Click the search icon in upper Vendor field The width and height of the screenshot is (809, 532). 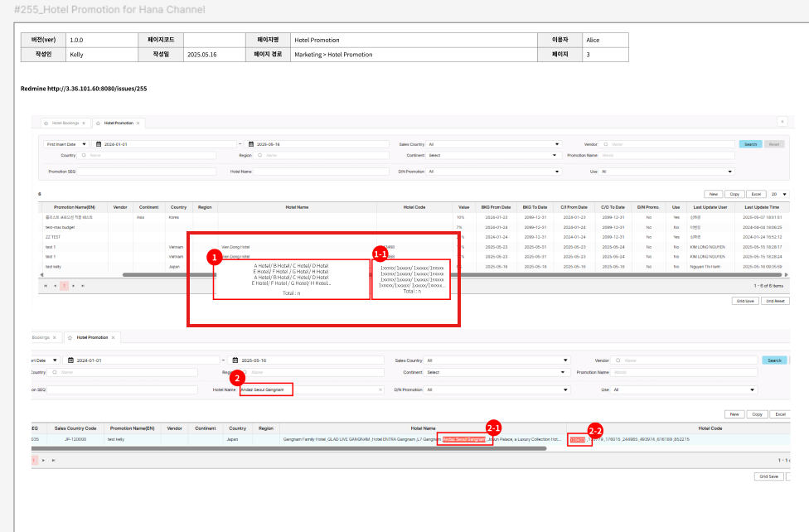[x=604, y=143]
